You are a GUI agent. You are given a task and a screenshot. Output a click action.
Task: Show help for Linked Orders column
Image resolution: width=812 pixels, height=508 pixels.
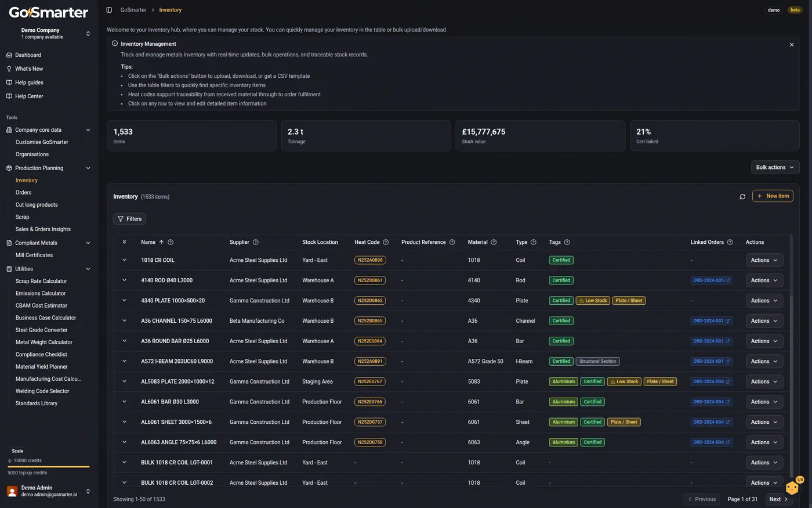pos(730,242)
